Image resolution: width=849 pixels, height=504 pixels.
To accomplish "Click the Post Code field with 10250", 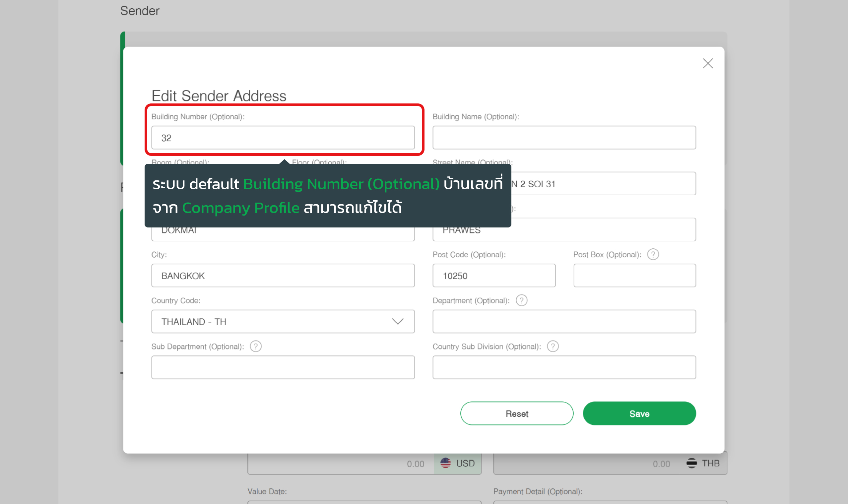I will [494, 276].
